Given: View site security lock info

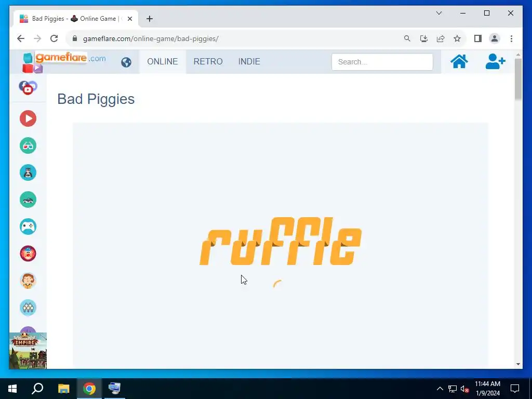Looking at the screenshot, I should (x=75, y=38).
